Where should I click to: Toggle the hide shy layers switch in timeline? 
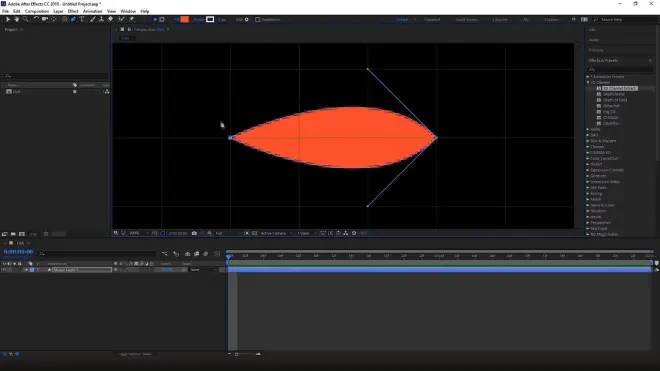(187, 254)
